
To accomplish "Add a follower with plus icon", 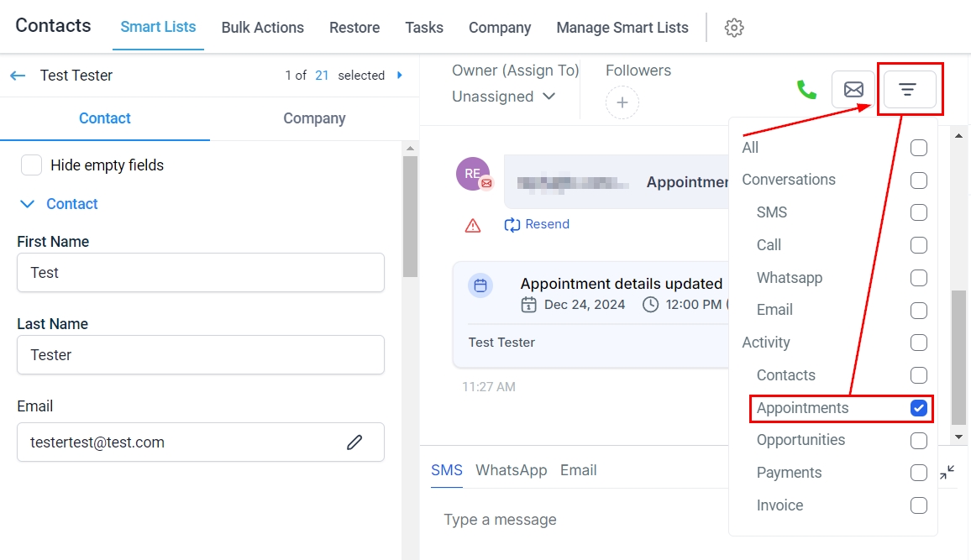I will pos(622,102).
